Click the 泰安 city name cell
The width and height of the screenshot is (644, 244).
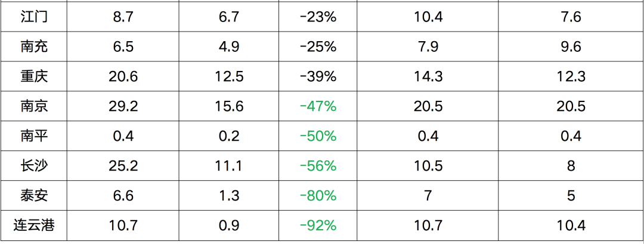[33, 196]
